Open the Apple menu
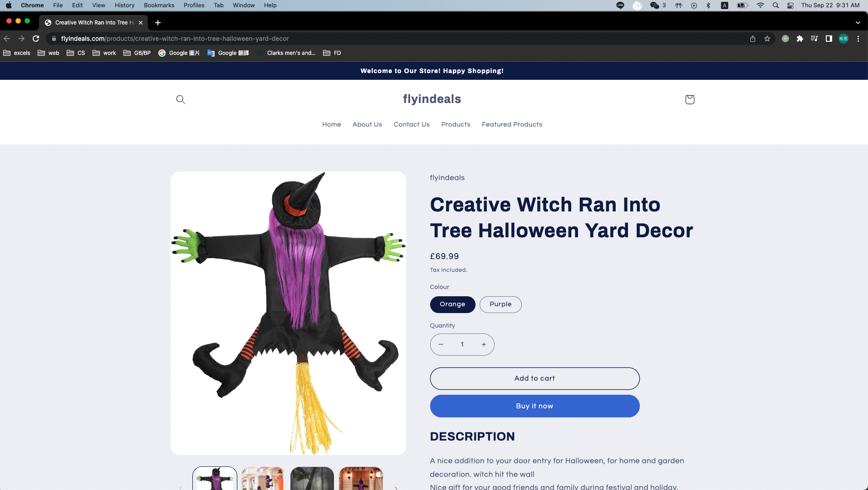 click(9, 5)
